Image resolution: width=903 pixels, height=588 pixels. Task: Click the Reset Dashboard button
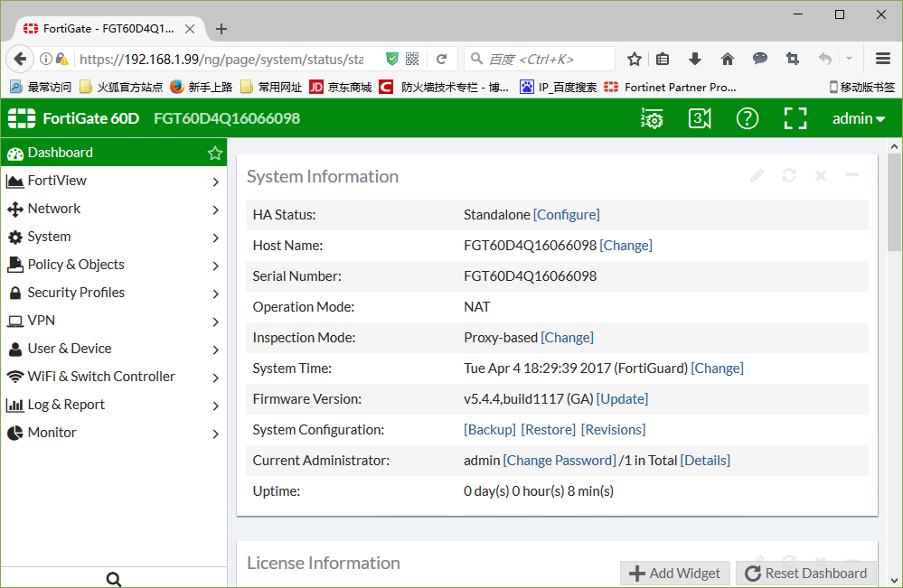pyautogui.click(x=806, y=574)
